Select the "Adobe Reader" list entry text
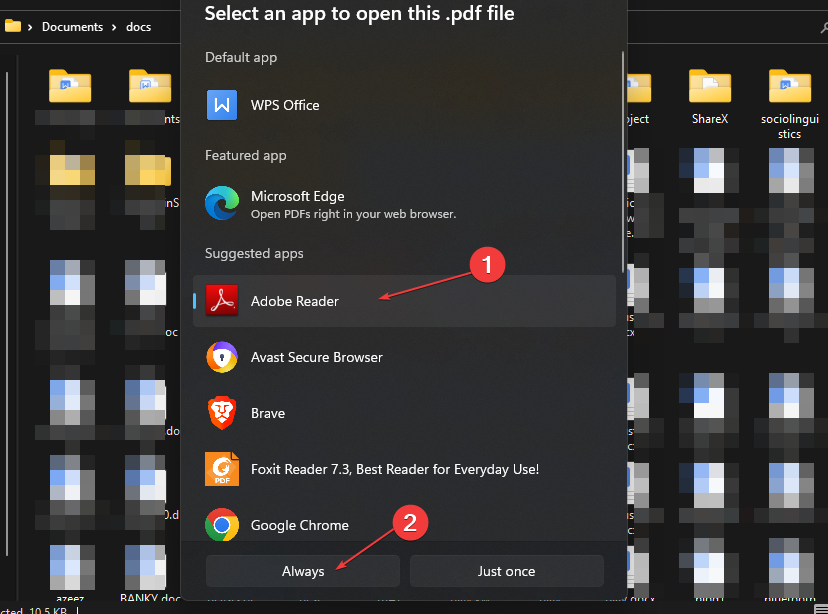Image resolution: width=828 pixels, height=614 pixels. [x=295, y=301]
